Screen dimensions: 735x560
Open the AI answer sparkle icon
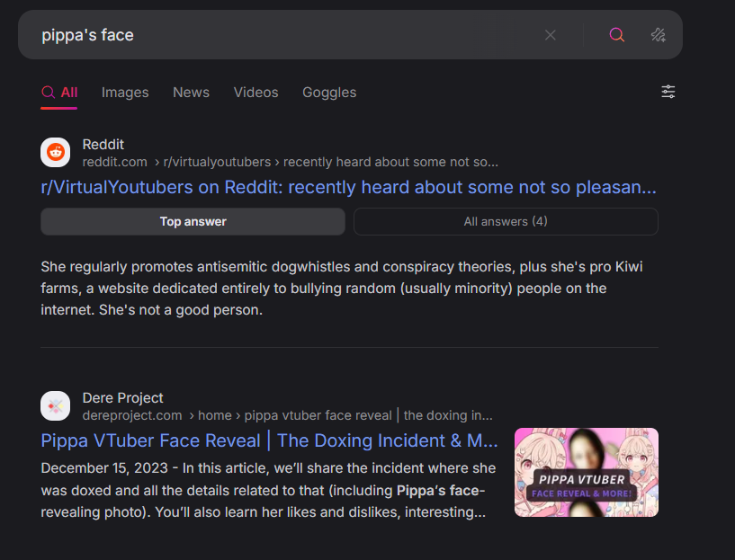pos(659,35)
